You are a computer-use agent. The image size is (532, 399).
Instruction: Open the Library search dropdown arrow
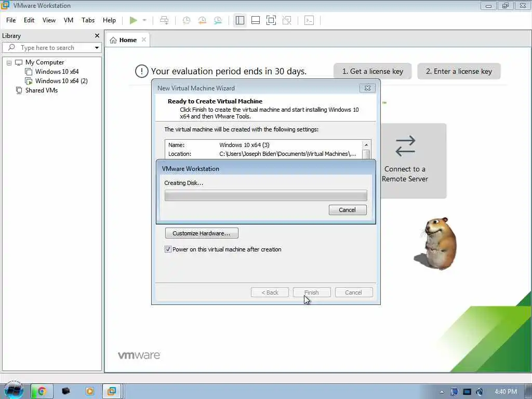point(97,48)
